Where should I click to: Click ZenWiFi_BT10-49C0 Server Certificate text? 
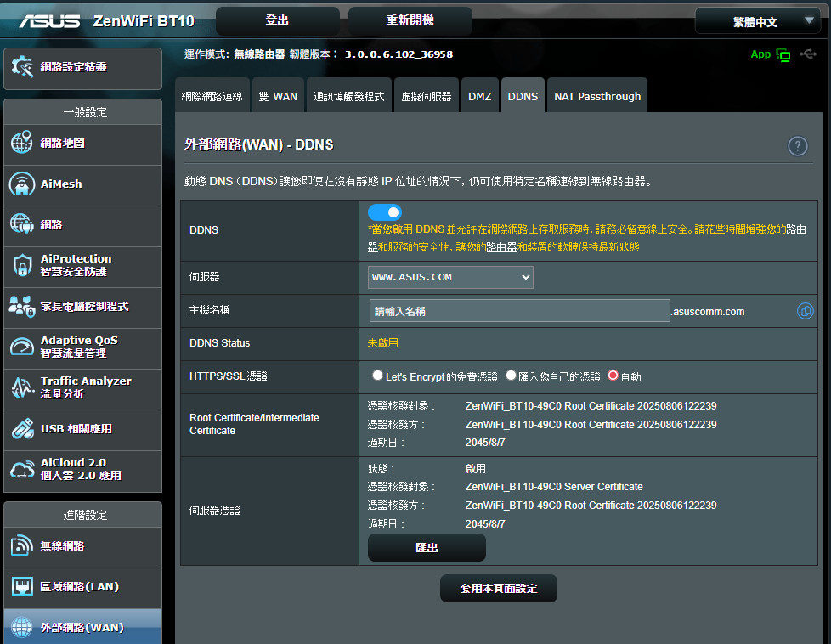pos(554,487)
